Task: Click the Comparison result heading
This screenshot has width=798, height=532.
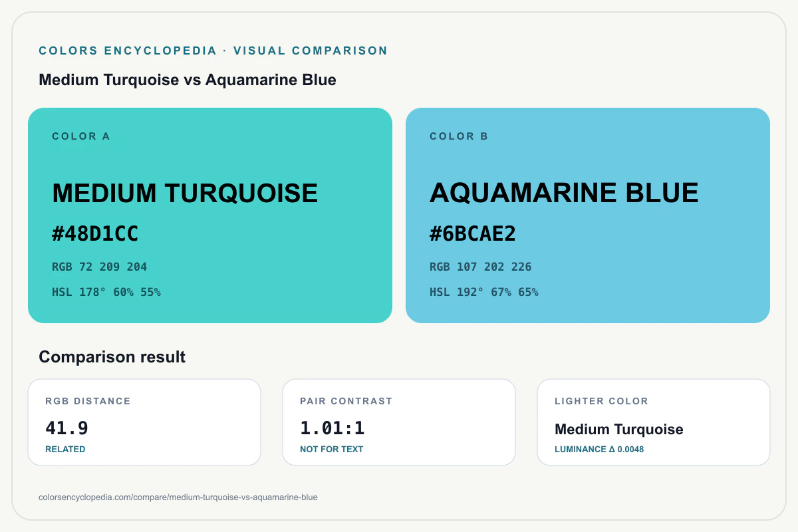Action: [x=112, y=357]
